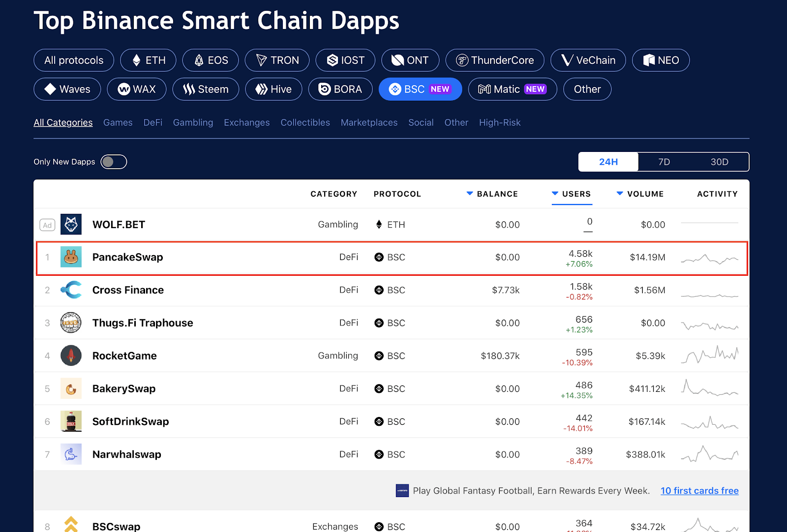Toggle the Only New Dapps switch
Screen dimensions: 787x532
tap(114, 162)
